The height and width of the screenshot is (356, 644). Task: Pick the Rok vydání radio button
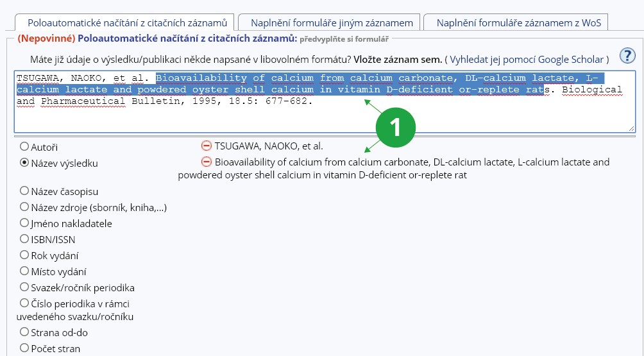[24, 255]
